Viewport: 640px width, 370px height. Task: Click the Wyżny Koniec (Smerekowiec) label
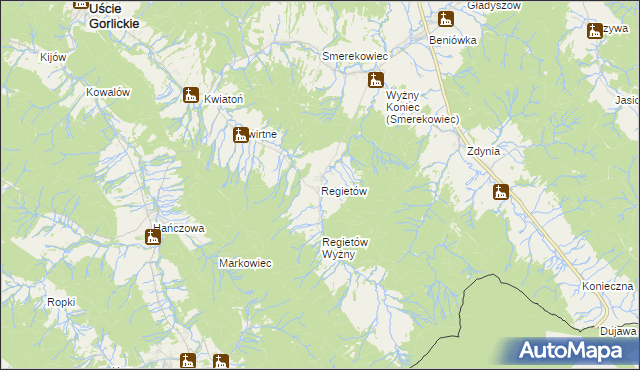tap(422, 107)
